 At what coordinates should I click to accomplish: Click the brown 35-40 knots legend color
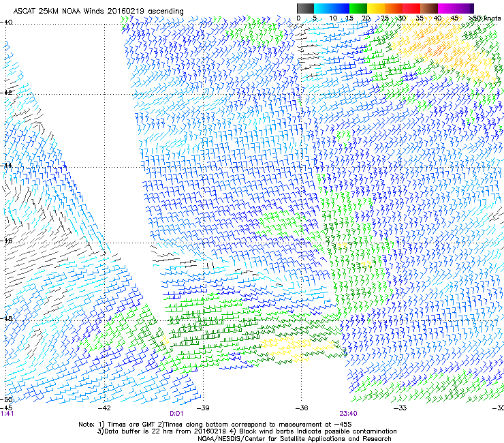tap(429, 8)
